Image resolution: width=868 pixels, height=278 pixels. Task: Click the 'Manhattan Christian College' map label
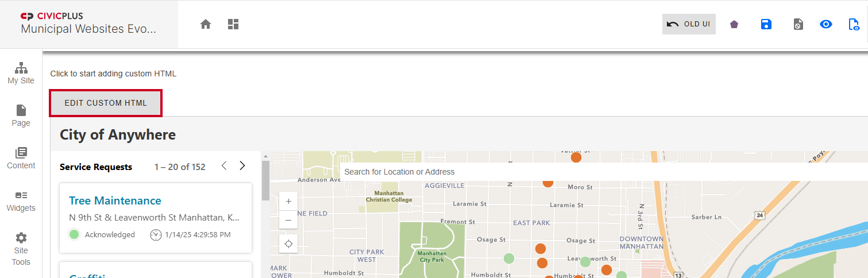[389, 196]
